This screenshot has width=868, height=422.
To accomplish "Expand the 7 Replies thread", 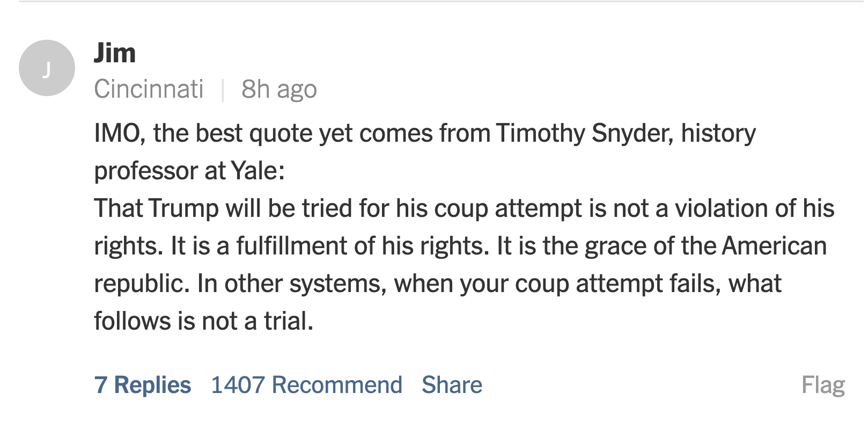I will 143,385.
